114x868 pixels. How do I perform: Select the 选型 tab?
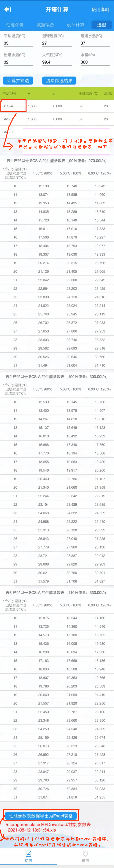tap(101, 25)
